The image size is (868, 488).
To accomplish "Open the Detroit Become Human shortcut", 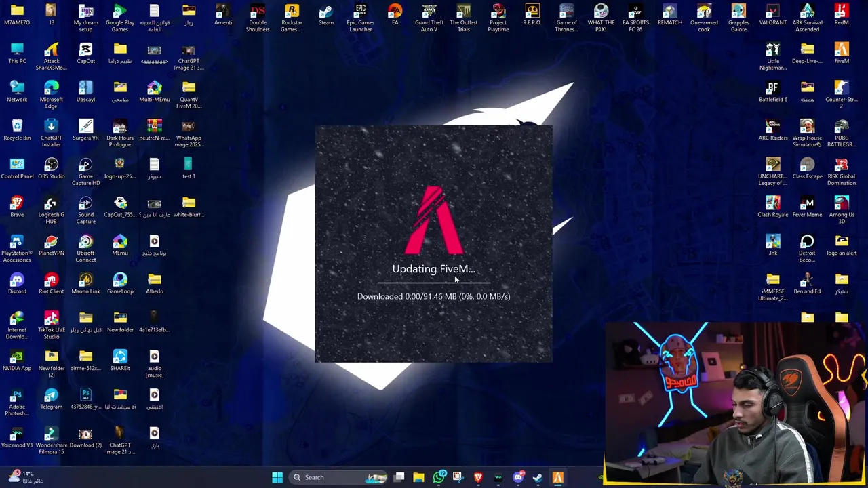I will (807, 248).
